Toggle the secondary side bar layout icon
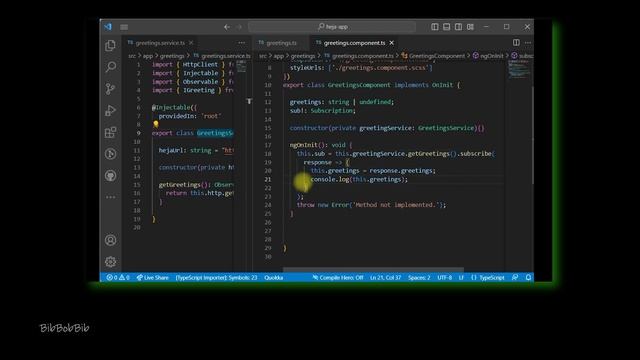The image size is (640, 360). 458,27
